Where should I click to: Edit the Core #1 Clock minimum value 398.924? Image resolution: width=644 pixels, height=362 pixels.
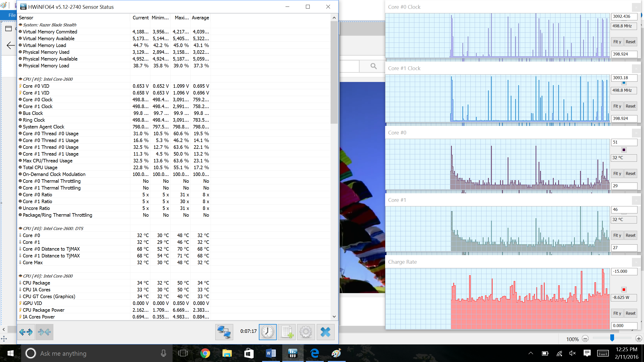coord(624,118)
